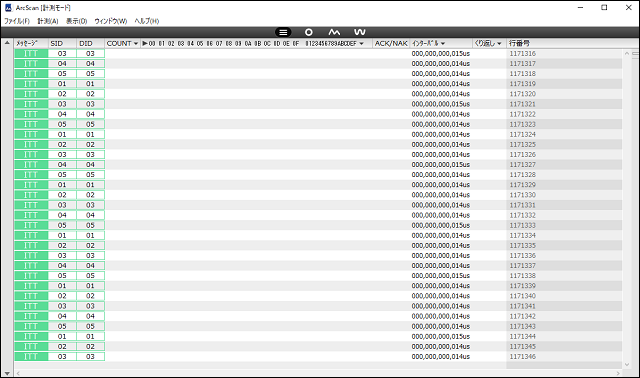The height and width of the screenshot is (378, 640).
Task: Open the ファイル(F) menu
Action: pyautogui.click(x=17, y=21)
